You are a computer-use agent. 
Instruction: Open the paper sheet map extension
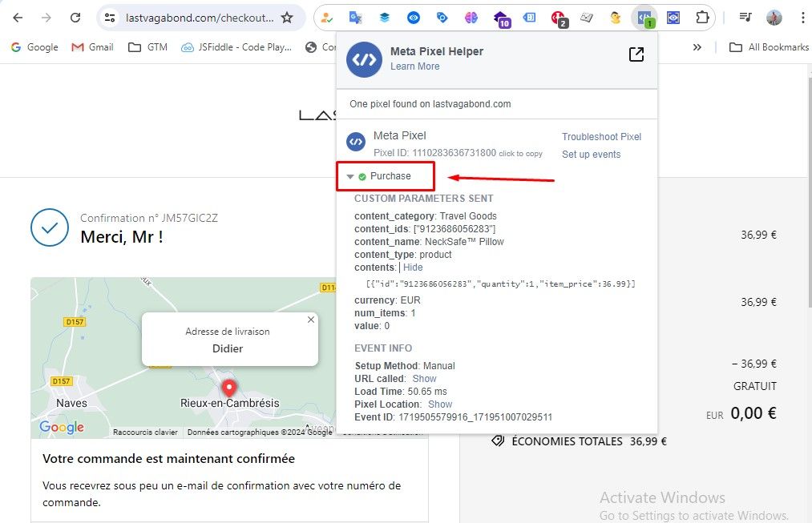(x=587, y=18)
